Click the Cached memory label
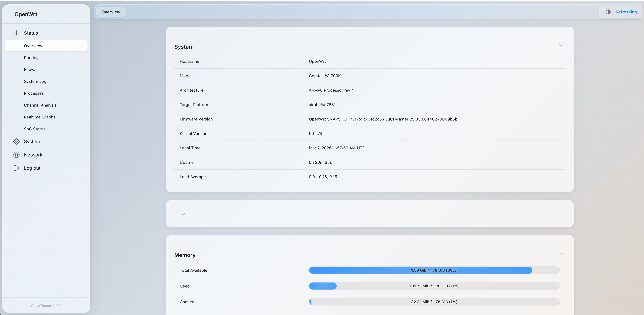 point(187,302)
